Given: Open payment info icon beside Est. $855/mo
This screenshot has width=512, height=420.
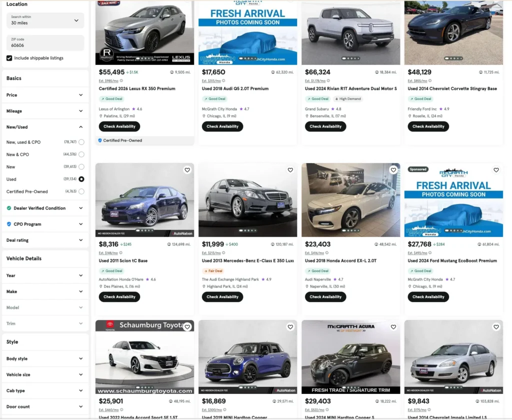Looking at the screenshot, I should point(430,80).
